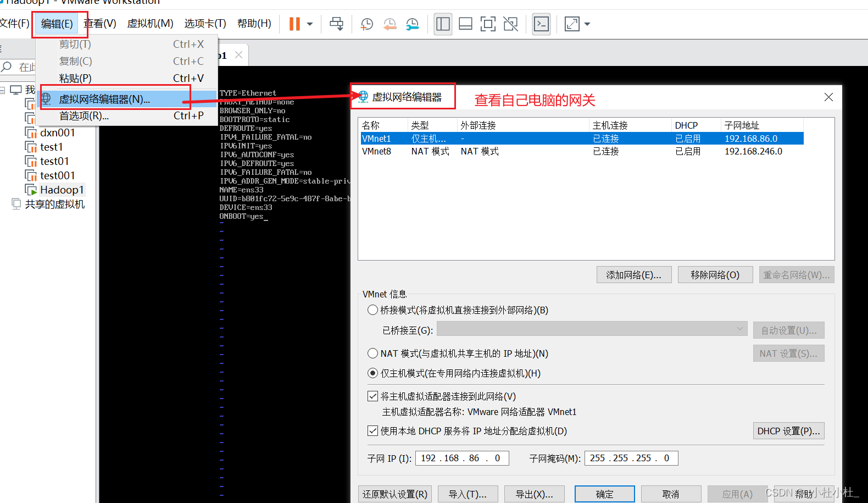Screen dimensions: 868x503
Task: Confirm with the 确定 button
Action: click(x=605, y=494)
